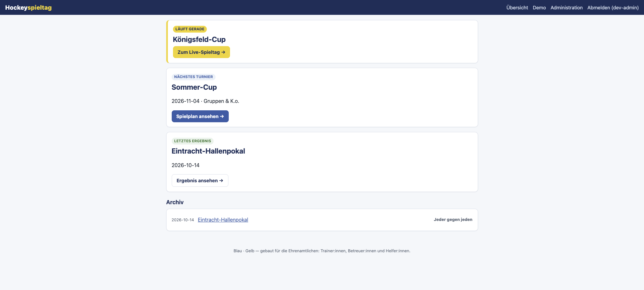Click the text 2026-11-04 · Gruppen & K.o.
The height and width of the screenshot is (290, 644).
pos(205,101)
